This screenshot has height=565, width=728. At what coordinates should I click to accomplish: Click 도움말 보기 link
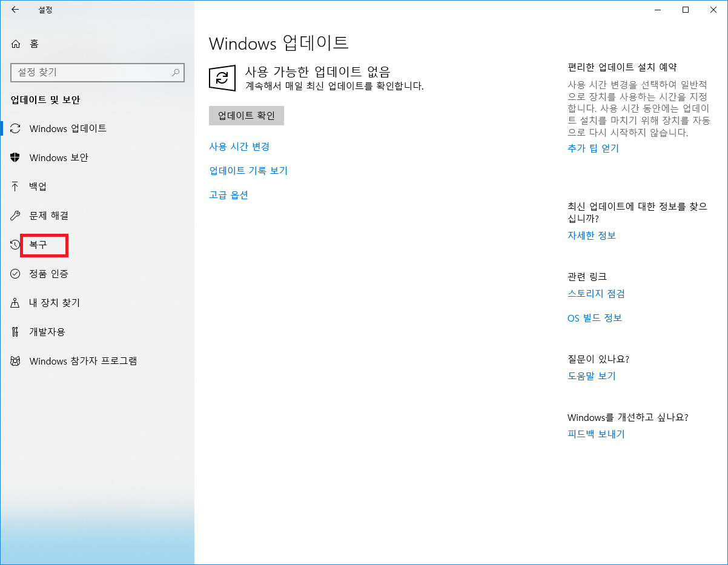click(x=592, y=376)
